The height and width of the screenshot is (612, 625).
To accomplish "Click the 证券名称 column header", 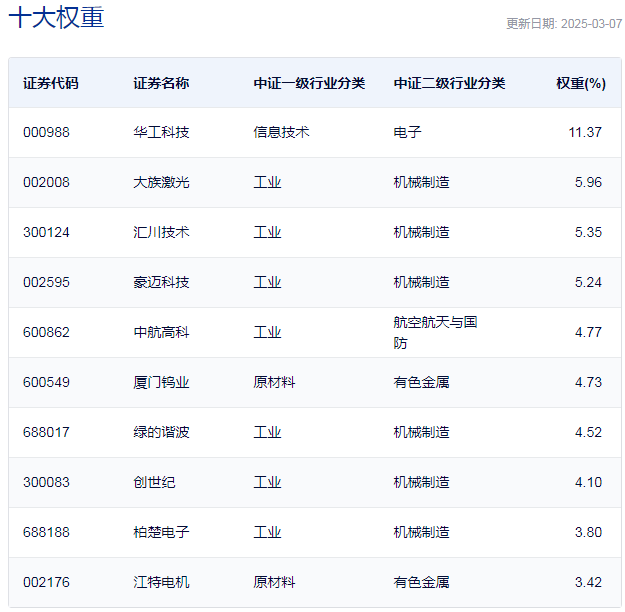I will coord(160,83).
